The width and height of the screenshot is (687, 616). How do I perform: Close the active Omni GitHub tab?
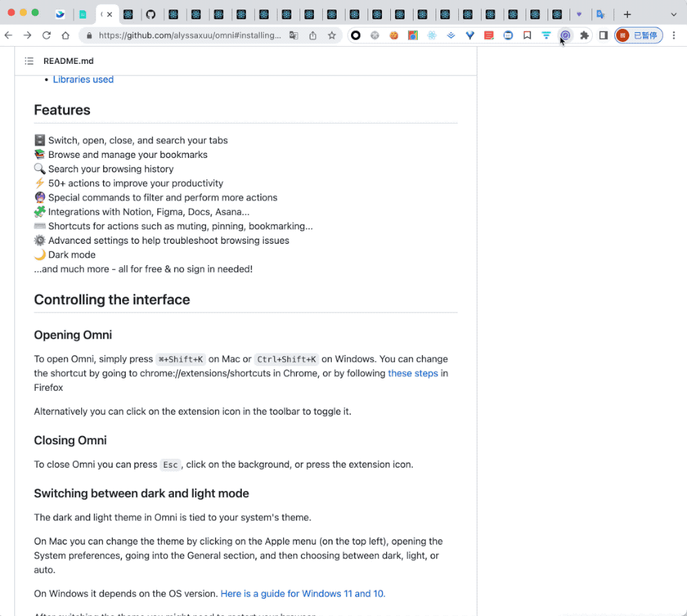[x=109, y=14]
